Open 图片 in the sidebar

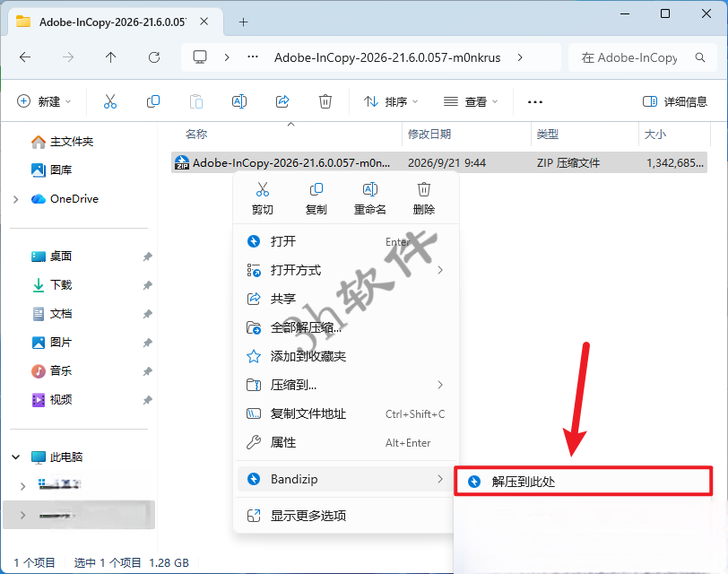[51, 343]
